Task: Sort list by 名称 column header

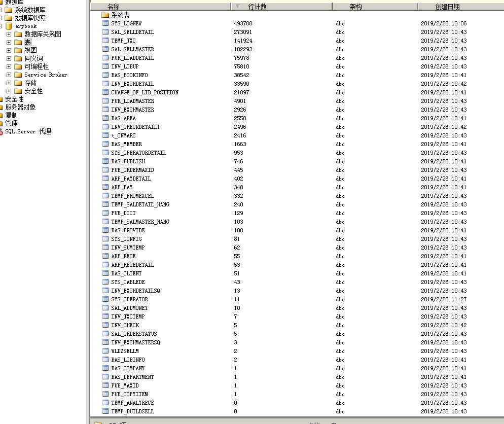Action: click(x=161, y=7)
